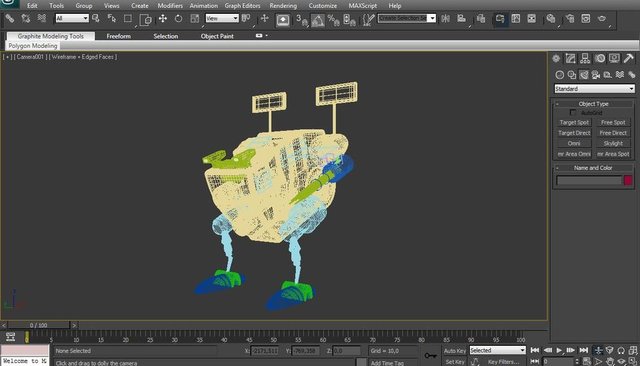Viewport: 640px width, 366px height.
Task: Open the Rendering menu
Action: click(283, 6)
